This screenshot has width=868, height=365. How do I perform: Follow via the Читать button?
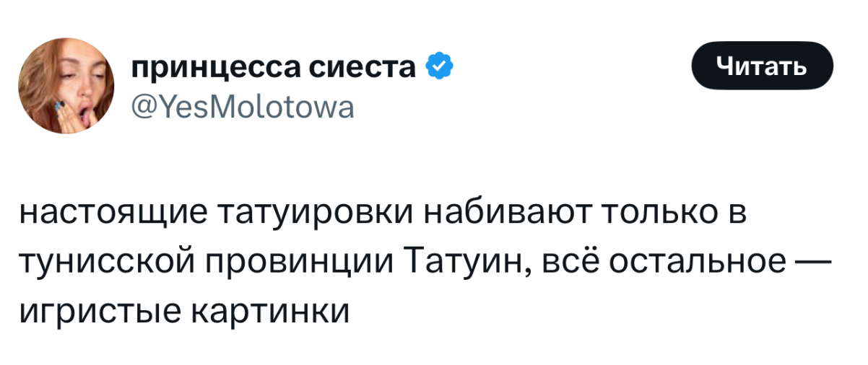point(763,66)
